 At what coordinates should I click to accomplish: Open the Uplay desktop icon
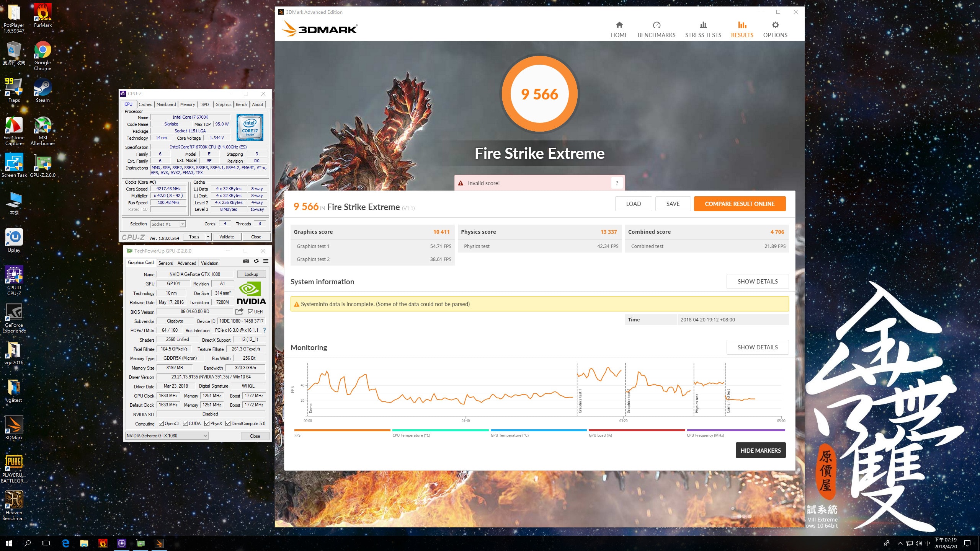(x=14, y=240)
